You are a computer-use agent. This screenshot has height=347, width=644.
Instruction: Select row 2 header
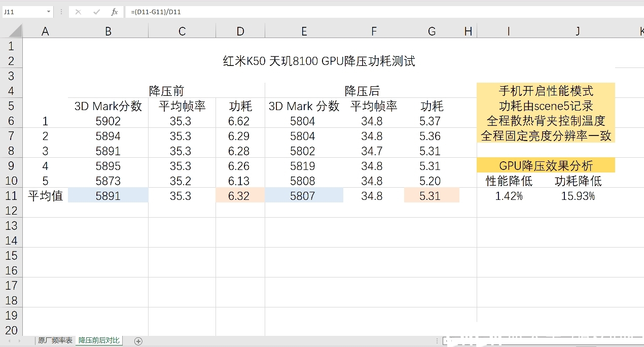click(x=11, y=61)
